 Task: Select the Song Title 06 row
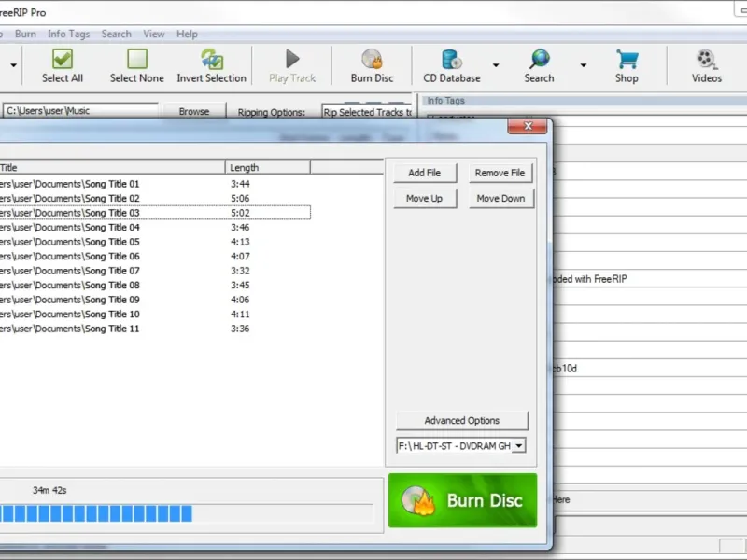(155, 256)
